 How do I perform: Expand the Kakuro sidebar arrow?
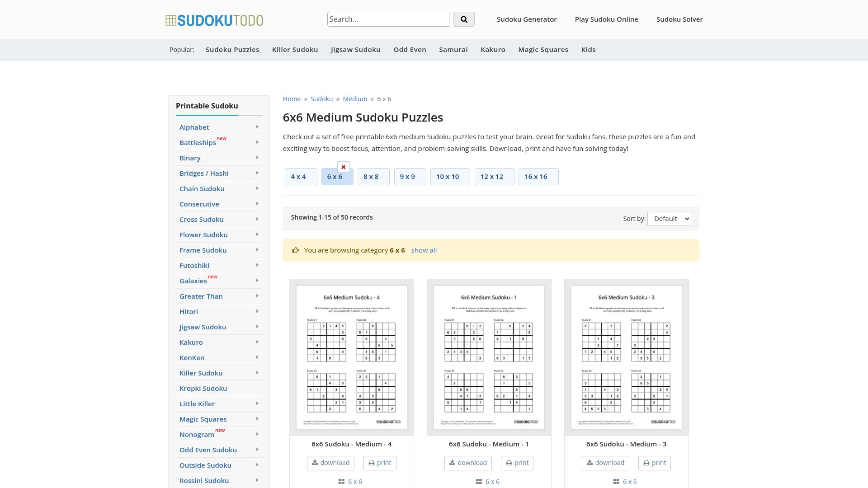pos(257,342)
